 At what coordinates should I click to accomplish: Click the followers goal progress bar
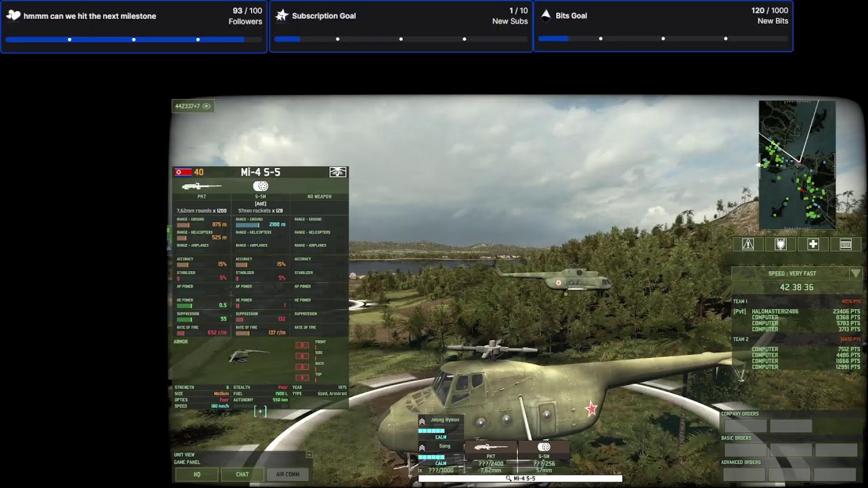tap(134, 39)
